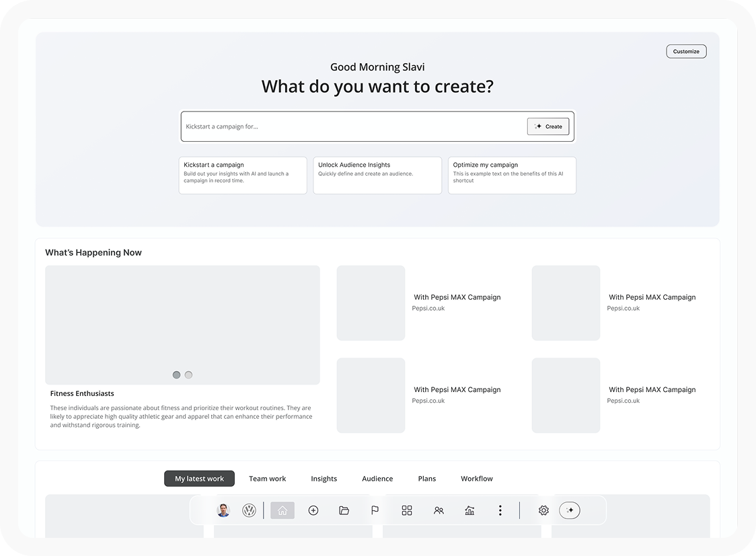Click the 'Good Morning Slavi' greeting text

point(377,67)
